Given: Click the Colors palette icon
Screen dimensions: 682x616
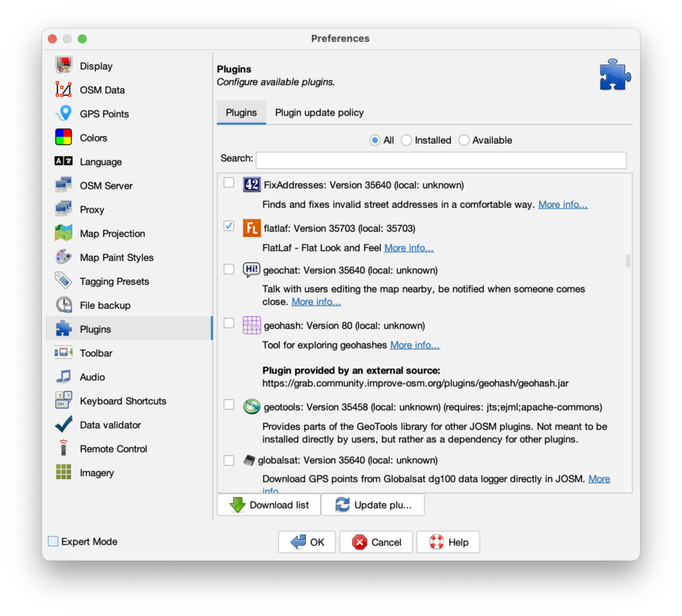Looking at the screenshot, I should click(64, 138).
